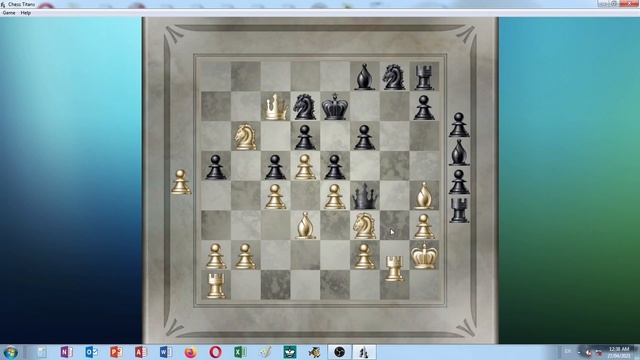
Task: Select the black knight on g8
Action: coord(394,77)
